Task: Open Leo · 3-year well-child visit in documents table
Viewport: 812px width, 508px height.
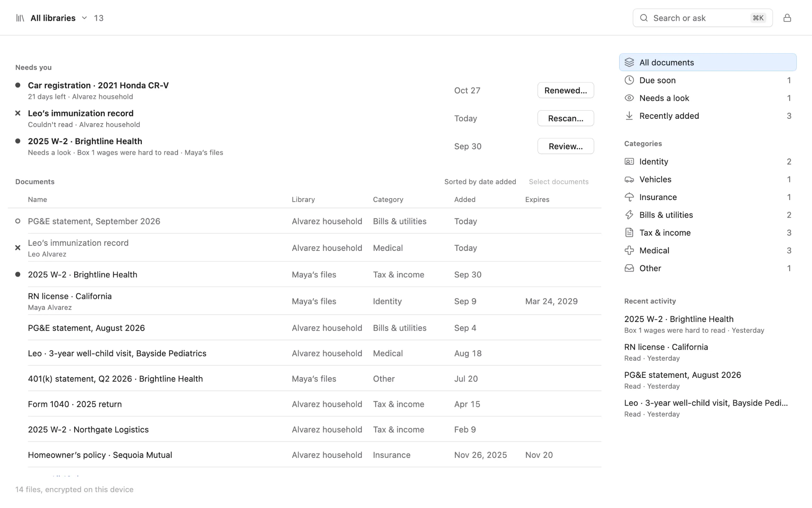Action: coord(117,353)
